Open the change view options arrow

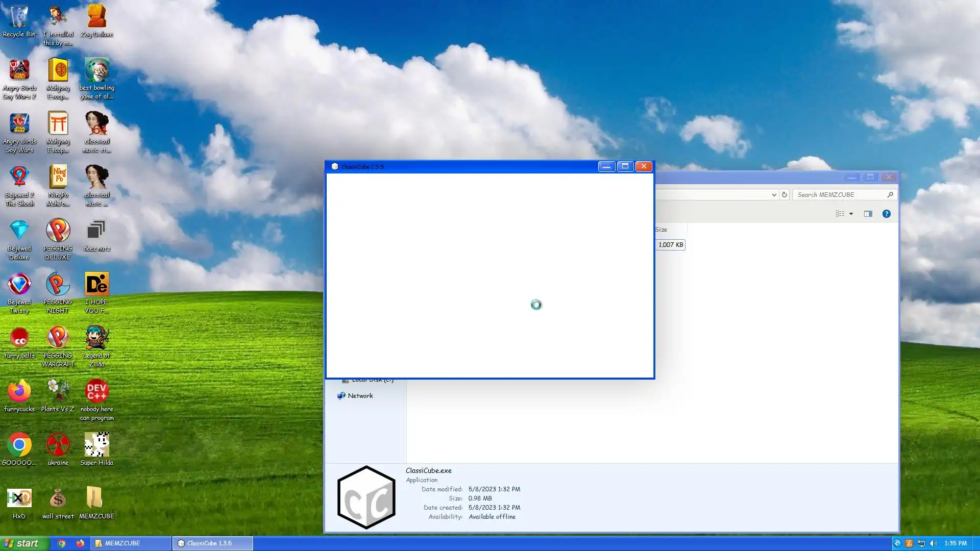851,214
